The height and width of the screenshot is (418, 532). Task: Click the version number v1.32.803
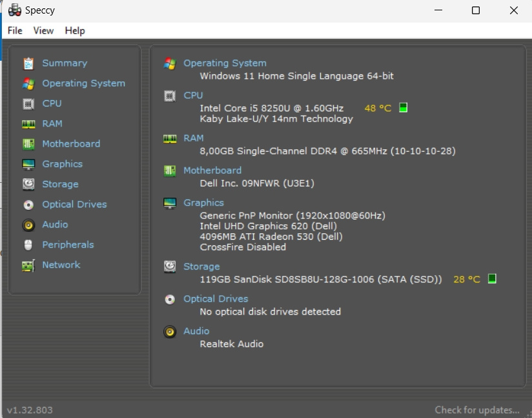coord(30,410)
